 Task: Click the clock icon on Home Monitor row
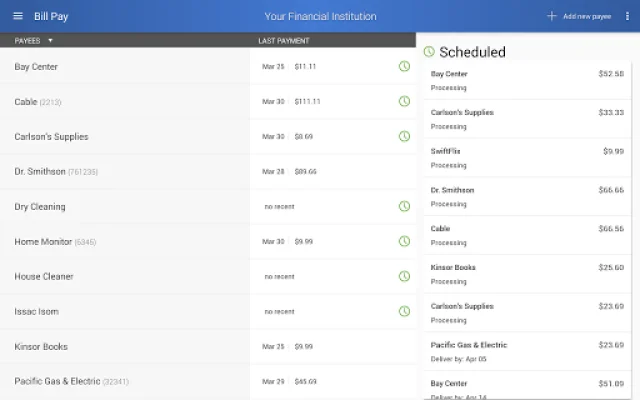(404, 241)
